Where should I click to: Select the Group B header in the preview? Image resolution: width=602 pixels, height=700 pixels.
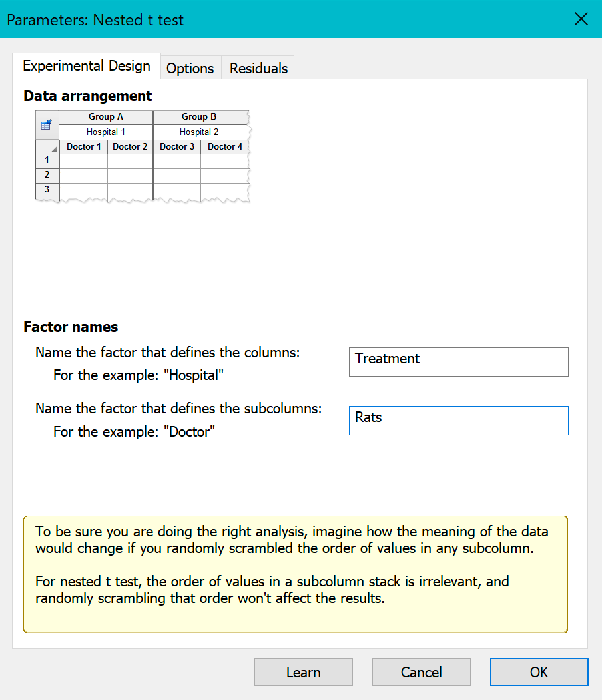[x=199, y=117]
